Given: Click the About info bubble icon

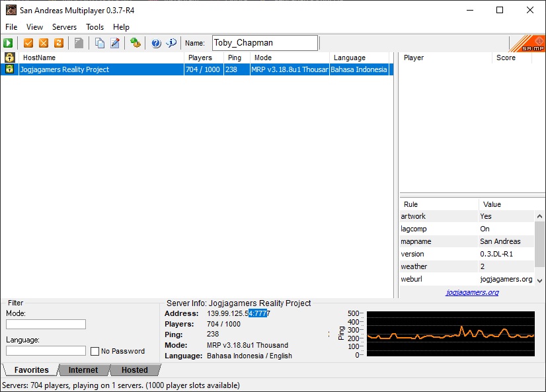Looking at the screenshot, I should tap(171, 43).
